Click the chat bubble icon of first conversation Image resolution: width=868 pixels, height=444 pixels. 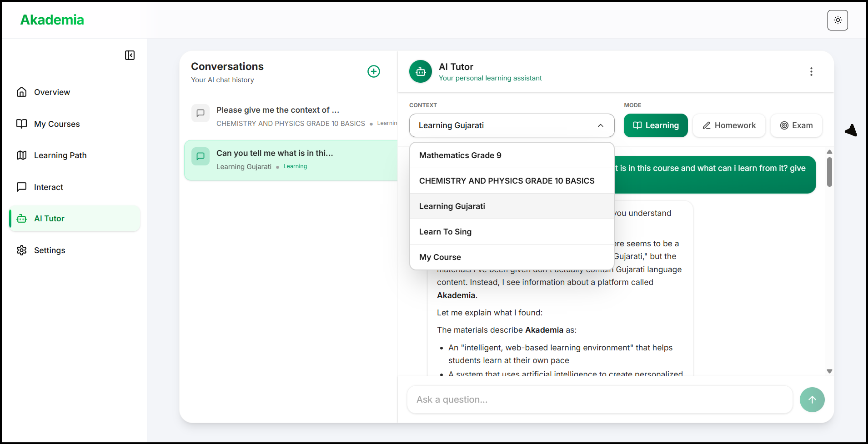click(201, 114)
